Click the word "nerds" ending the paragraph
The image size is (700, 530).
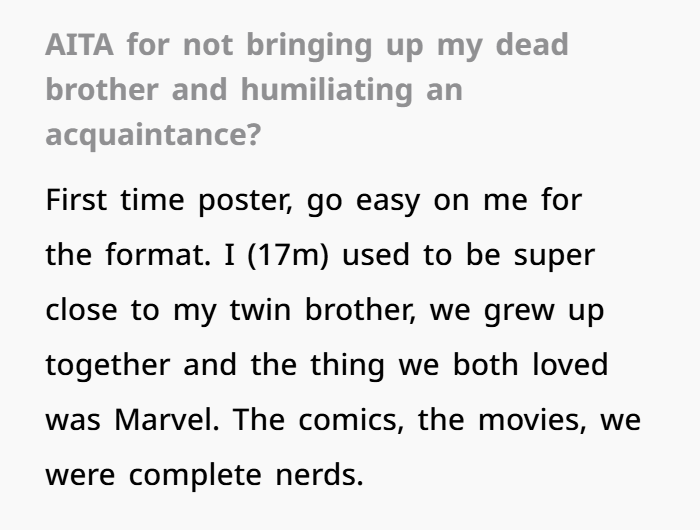pyautogui.click(x=317, y=474)
